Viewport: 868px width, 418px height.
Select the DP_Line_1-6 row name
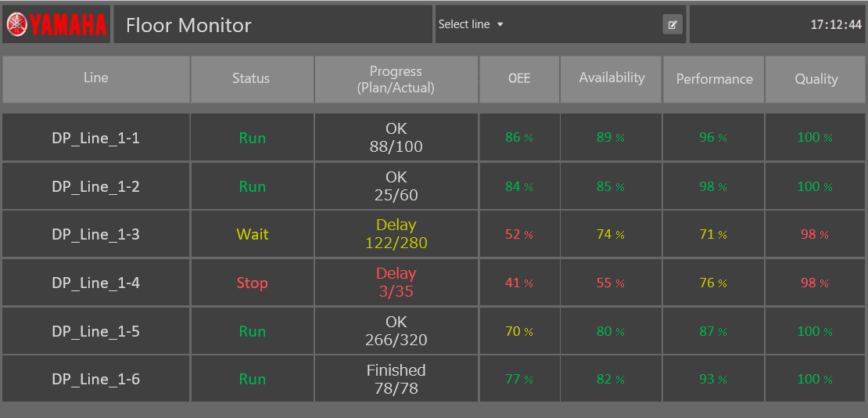[95, 379]
